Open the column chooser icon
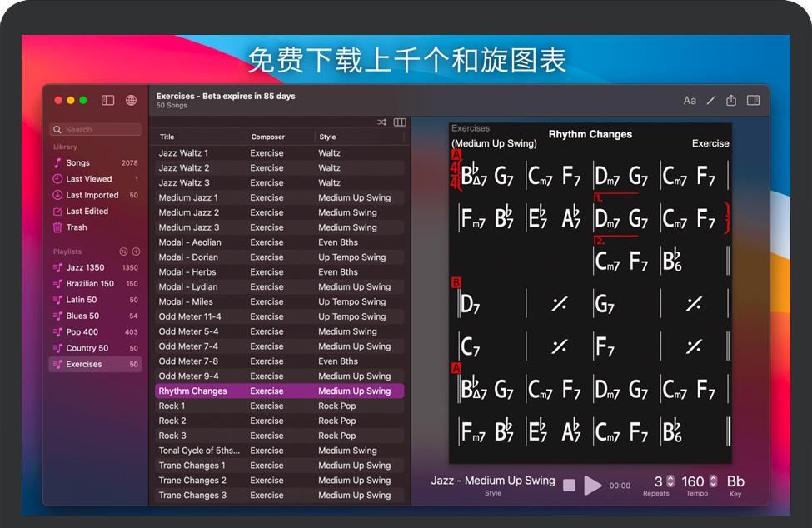812x528 pixels. point(400,122)
